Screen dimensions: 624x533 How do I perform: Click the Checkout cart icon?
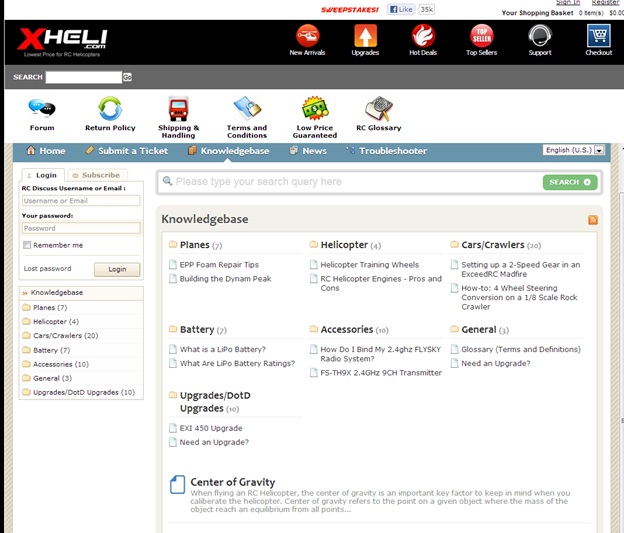(x=598, y=36)
